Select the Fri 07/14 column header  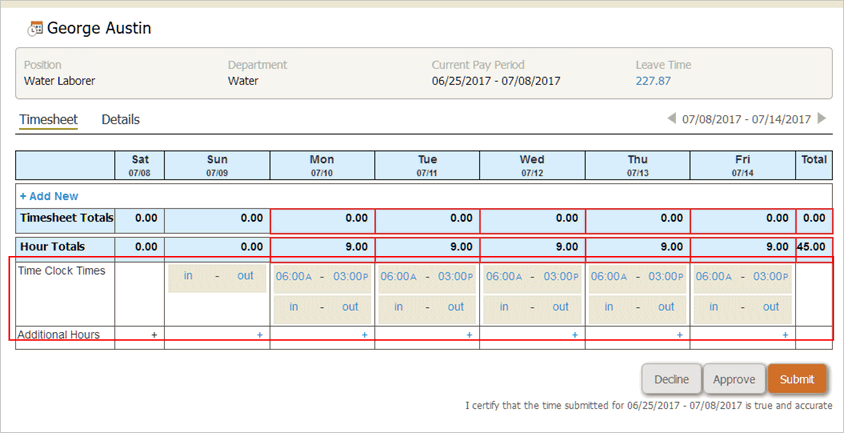(742, 165)
